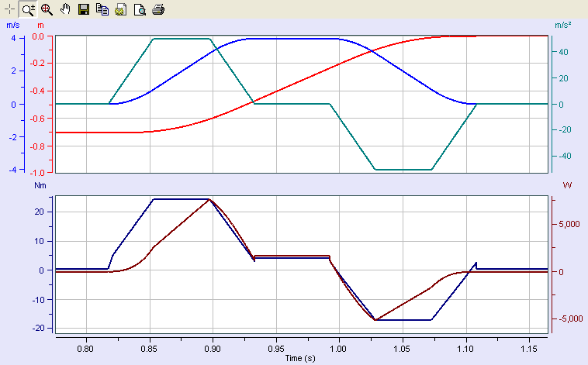Open the graph properties page icon

(x=121, y=9)
